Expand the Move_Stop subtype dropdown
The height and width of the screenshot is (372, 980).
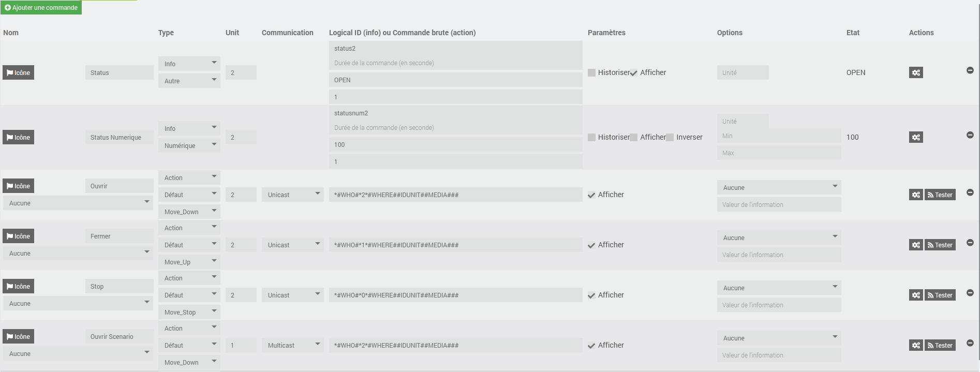pyautogui.click(x=189, y=313)
